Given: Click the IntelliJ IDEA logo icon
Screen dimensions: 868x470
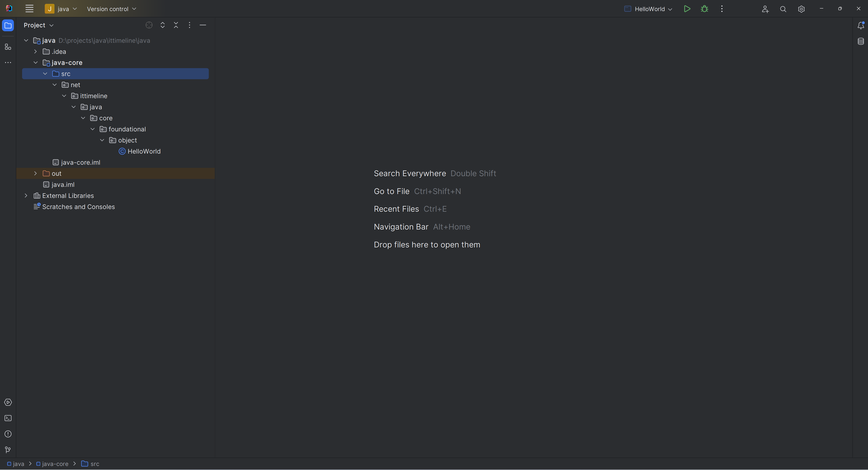Looking at the screenshot, I should point(9,8).
